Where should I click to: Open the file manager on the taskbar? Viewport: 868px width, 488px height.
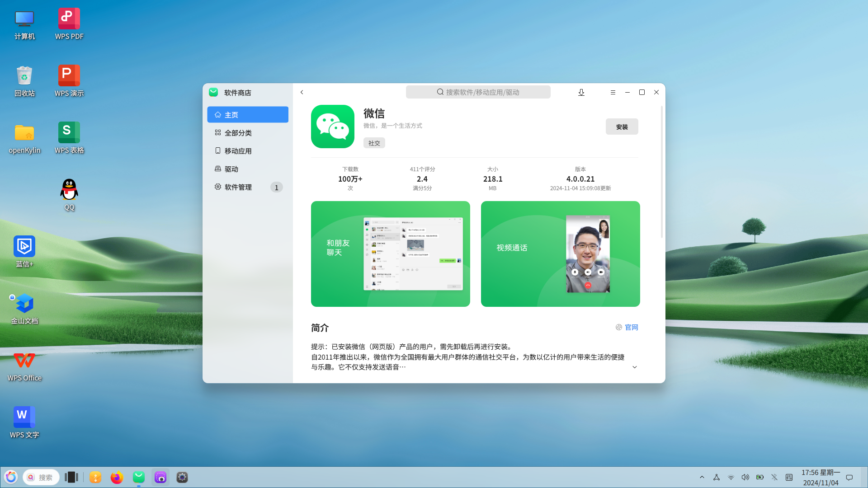(95, 477)
